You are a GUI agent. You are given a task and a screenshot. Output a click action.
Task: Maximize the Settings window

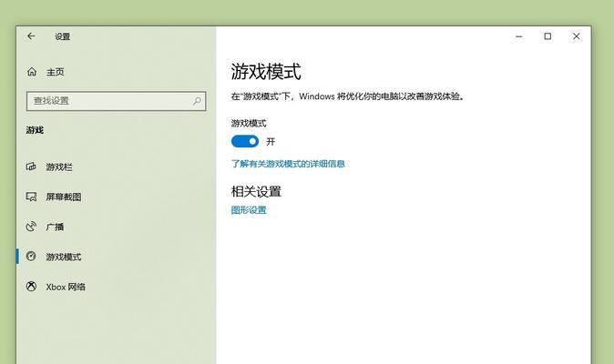547,36
